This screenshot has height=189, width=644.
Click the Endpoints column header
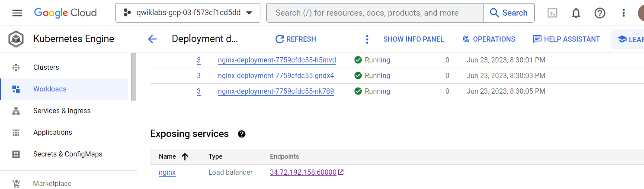(x=285, y=156)
